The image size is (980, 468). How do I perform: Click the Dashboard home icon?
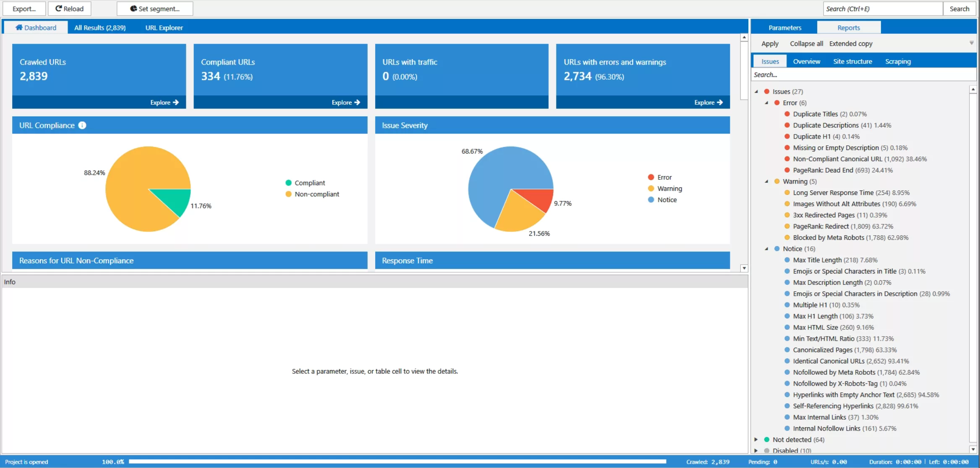click(19, 27)
